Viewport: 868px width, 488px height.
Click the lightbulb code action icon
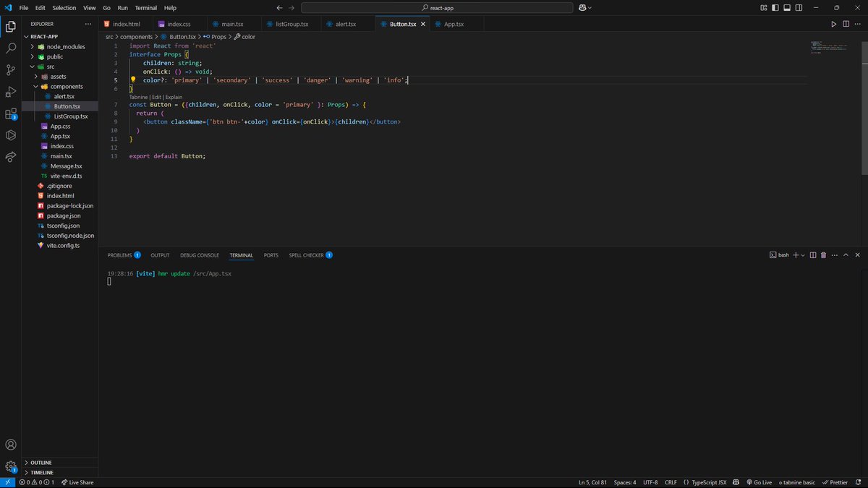click(133, 80)
